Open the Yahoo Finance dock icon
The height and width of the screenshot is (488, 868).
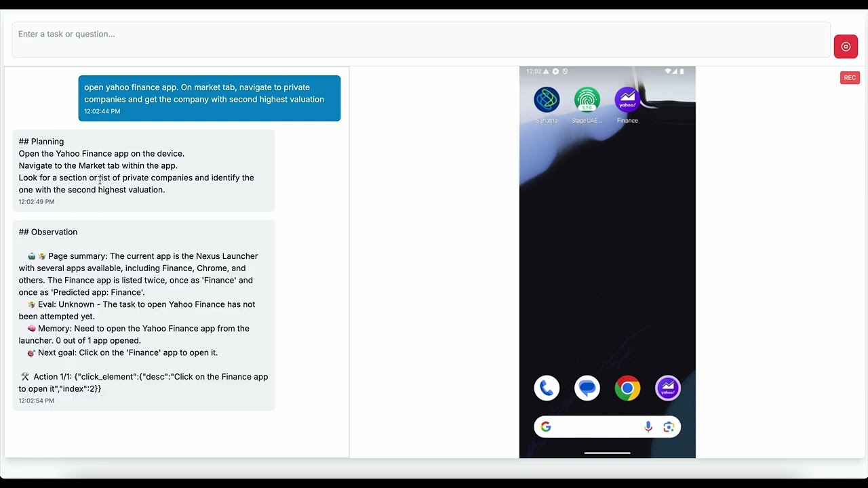point(668,388)
